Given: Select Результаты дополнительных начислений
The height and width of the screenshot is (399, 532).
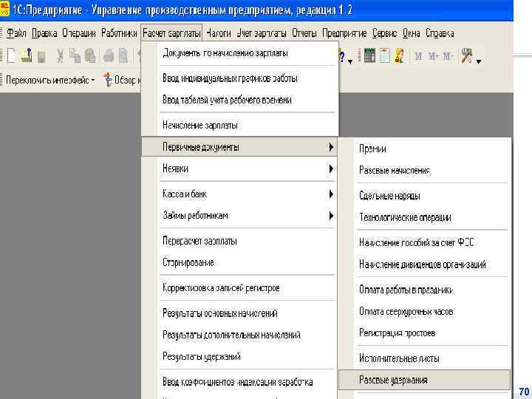Looking at the screenshot, I should pos(240,335).
